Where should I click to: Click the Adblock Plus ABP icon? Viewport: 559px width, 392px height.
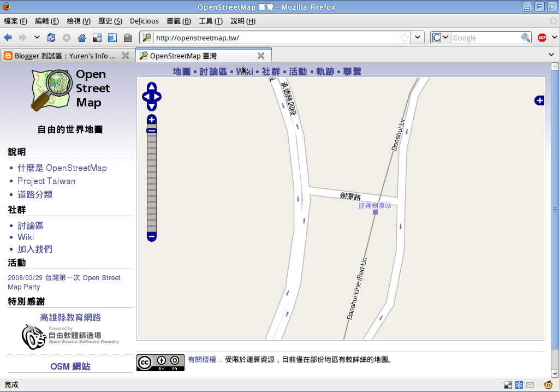pos(542,38)
